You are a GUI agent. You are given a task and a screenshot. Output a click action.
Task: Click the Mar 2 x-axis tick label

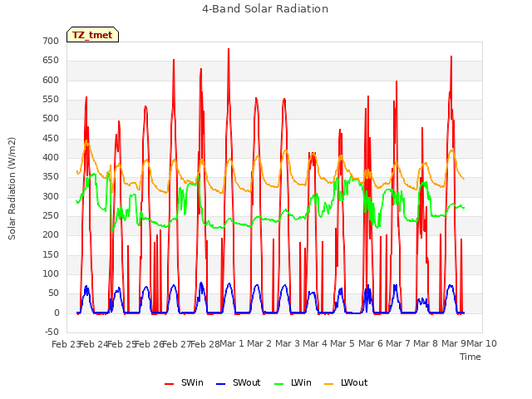point(259,343)
